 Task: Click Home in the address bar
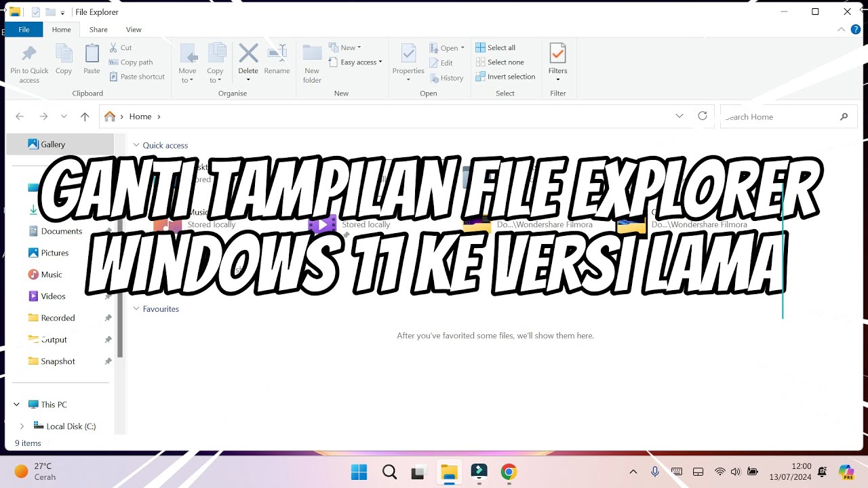click(140, 117)
